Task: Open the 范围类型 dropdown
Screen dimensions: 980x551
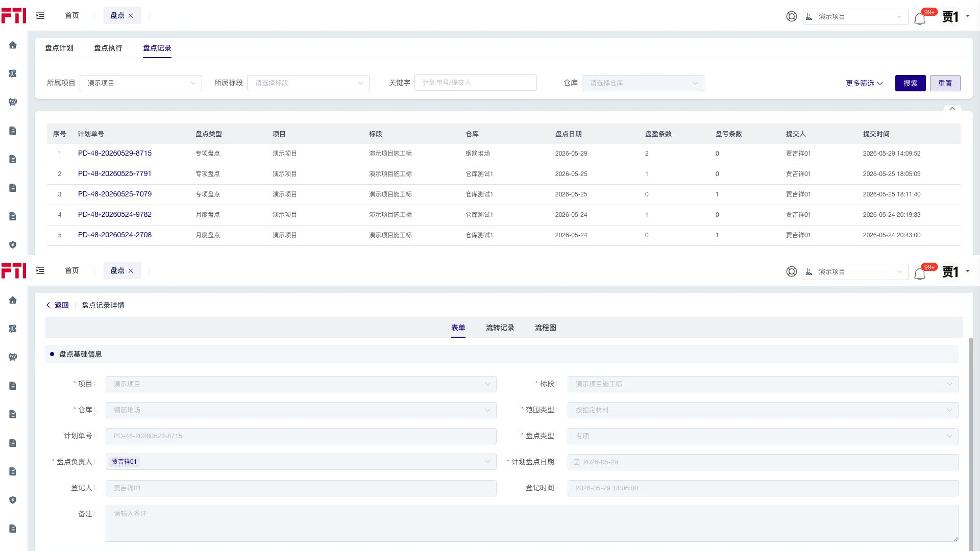Action: click(763, 410)
